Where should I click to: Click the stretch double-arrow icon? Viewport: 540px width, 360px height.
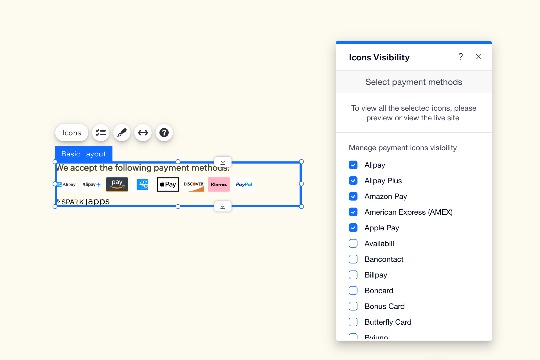[143, 133]
